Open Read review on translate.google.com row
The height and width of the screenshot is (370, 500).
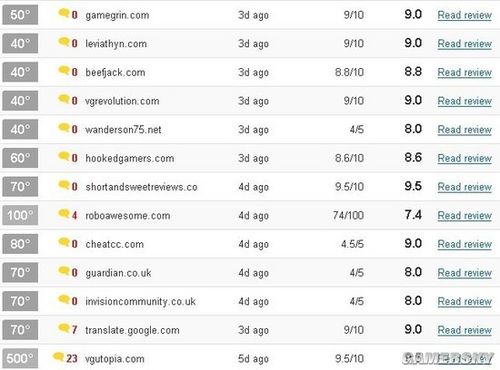point(464,330)
